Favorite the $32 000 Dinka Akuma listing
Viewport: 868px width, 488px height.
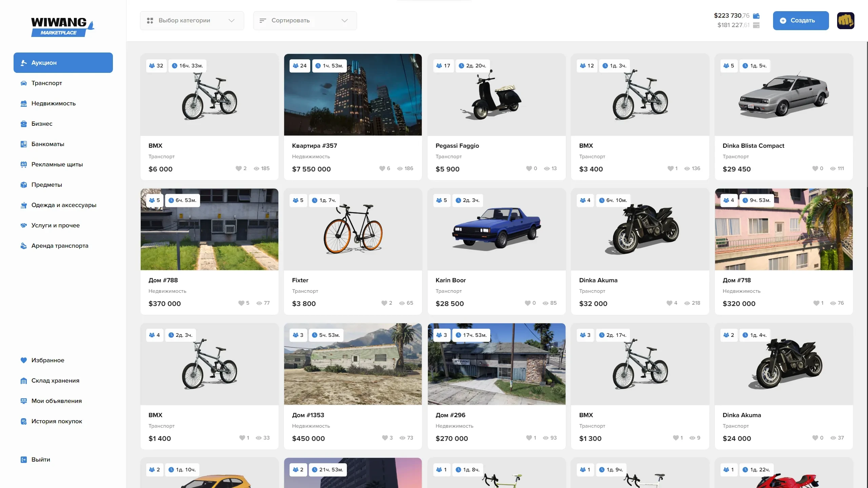coord(669,303)
